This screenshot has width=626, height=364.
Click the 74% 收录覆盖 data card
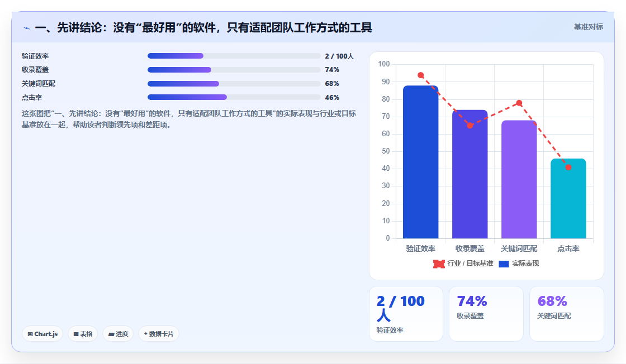[x=486, y=314]
